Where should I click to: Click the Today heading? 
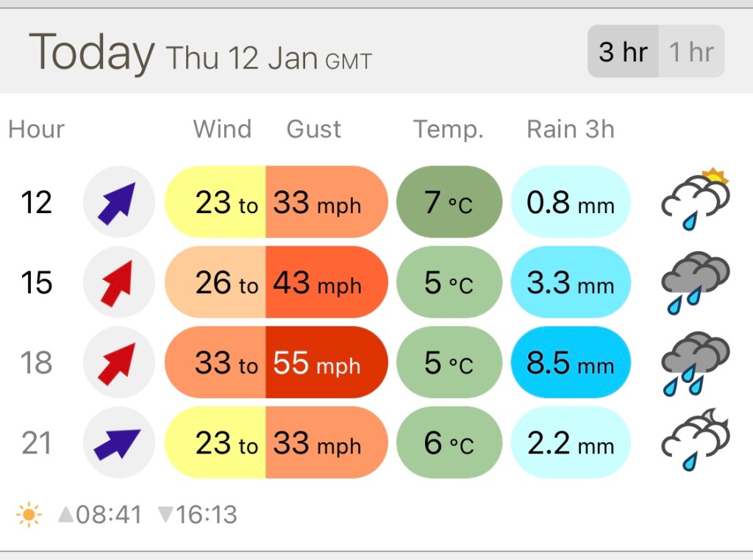click(91, 52)
